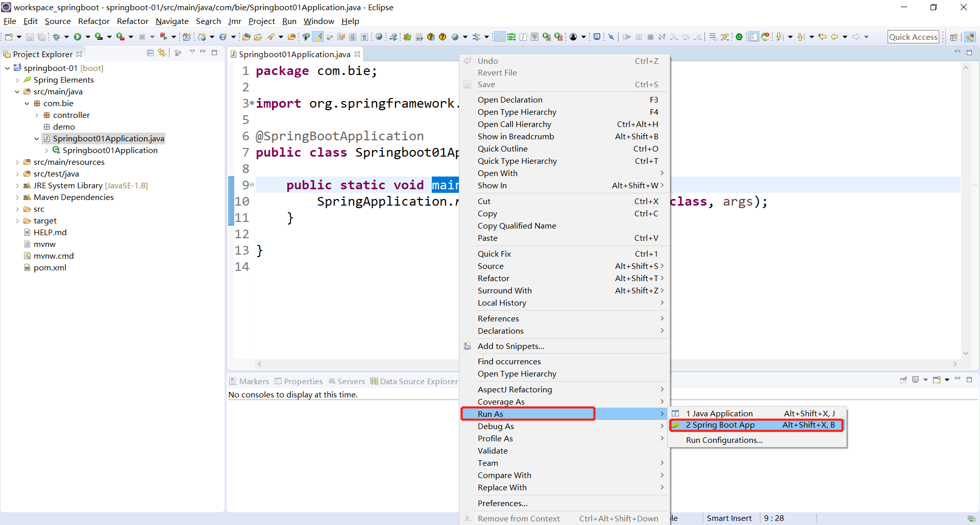Screen dimensions: 980x525
Task: Choose 1 Java Application submenu item
Action: pyautogui.click(x=756, y=413)
